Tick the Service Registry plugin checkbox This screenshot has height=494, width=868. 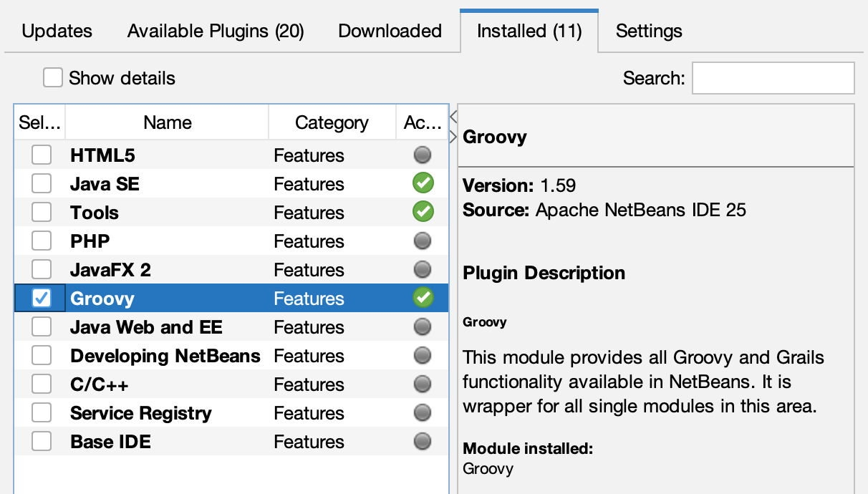[42, 413]
